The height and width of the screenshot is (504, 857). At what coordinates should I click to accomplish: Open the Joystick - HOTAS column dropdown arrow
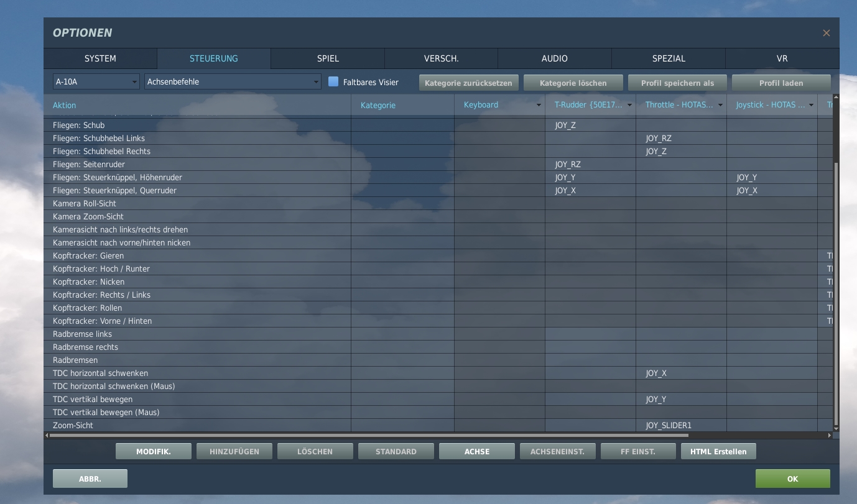pos(811,105)
